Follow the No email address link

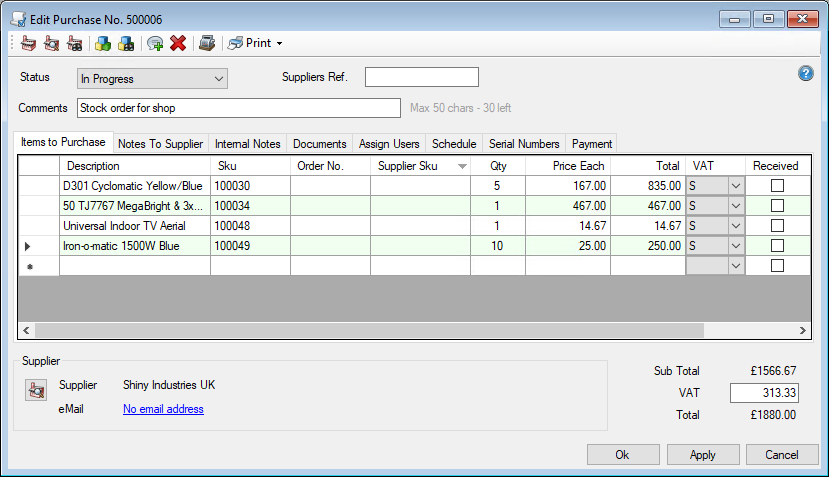(x=163, y=409)
